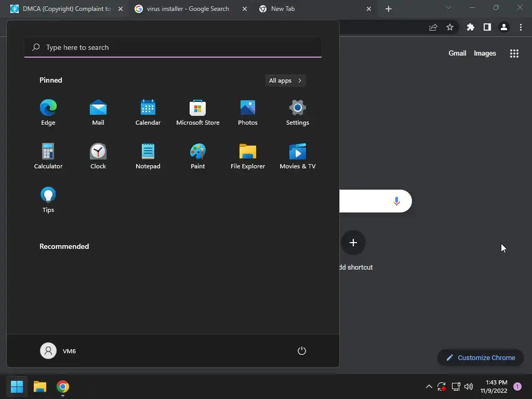Viewport: 532px width, 399px height.
Task: Open Settings from Start menu
Action: tap(298, 113)
